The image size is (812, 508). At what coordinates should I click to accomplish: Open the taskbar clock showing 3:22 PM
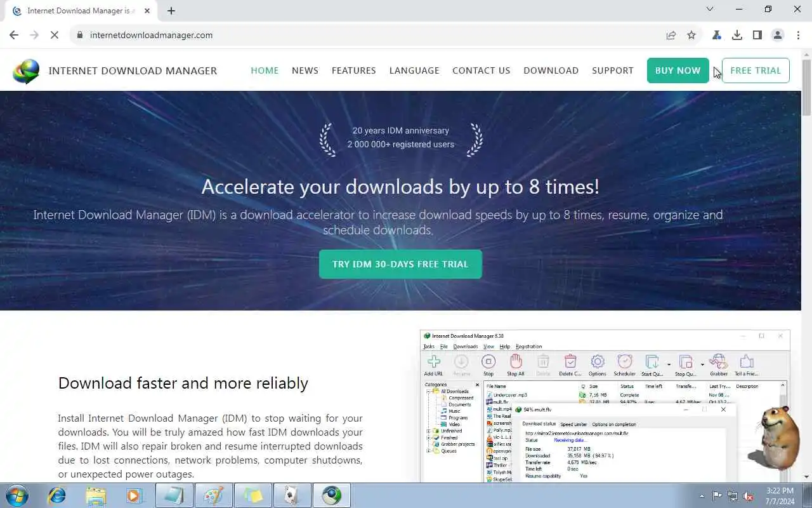pyautogui.click(x=780, y=495)
